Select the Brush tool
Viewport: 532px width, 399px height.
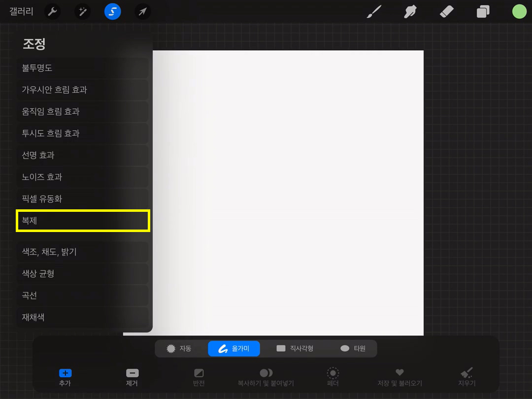[374, 11]
